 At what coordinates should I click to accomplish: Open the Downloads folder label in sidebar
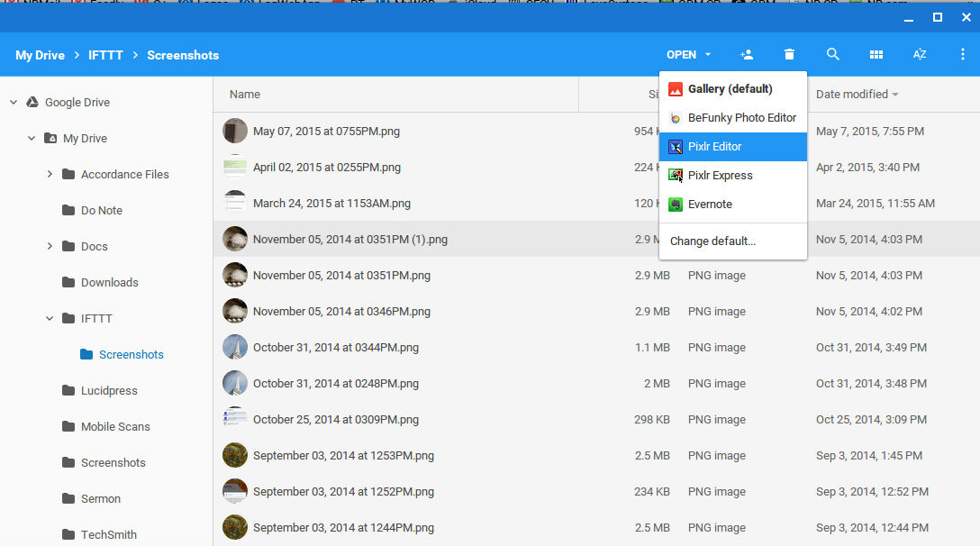click(x=110, y=282)
